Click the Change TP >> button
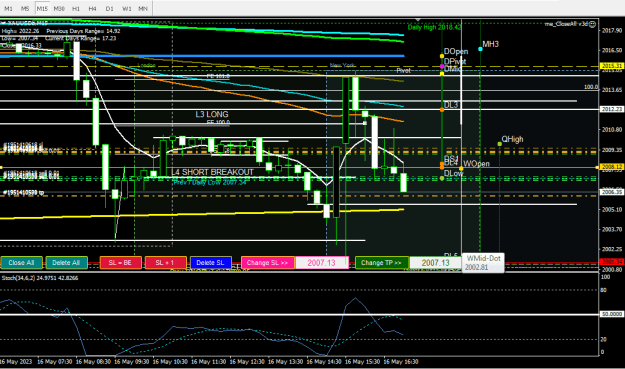 [381, 263]
